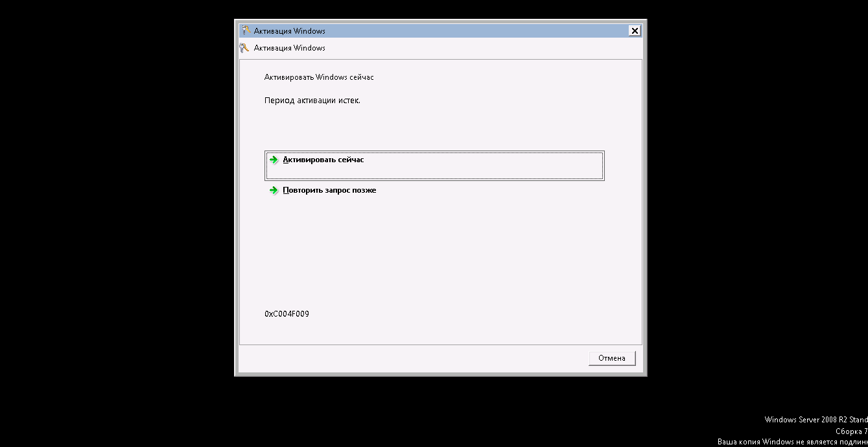This screenshot has width=868, height=447.
Task: Click the keys icon beside the header label
Action: [245, 47]
